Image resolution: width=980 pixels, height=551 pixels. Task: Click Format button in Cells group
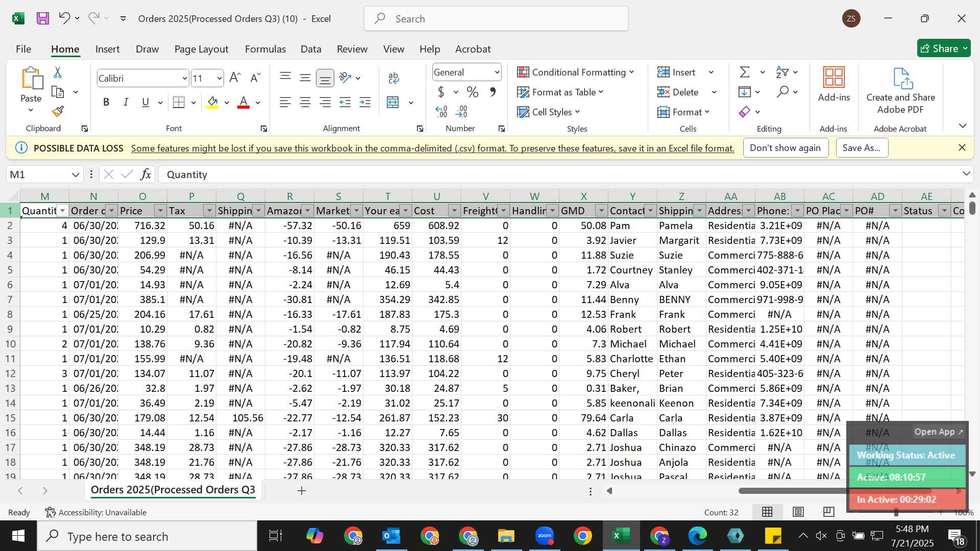click(x=684, y=112)
